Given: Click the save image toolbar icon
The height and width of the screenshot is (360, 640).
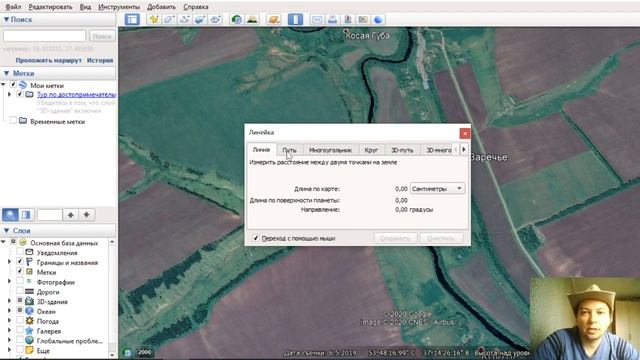Looking at the screenshot, I should (348, 19).
